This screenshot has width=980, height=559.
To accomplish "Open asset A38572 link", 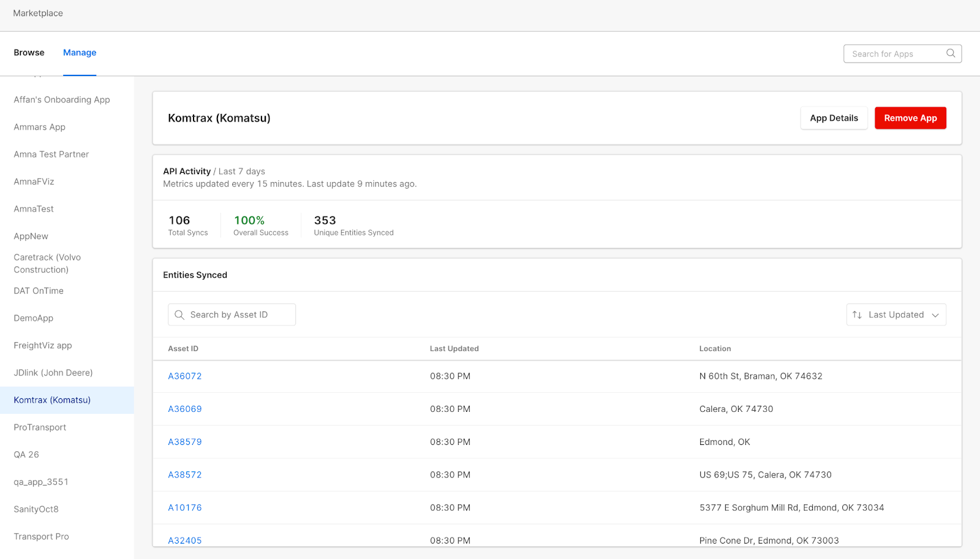I will tap(185, 475).
